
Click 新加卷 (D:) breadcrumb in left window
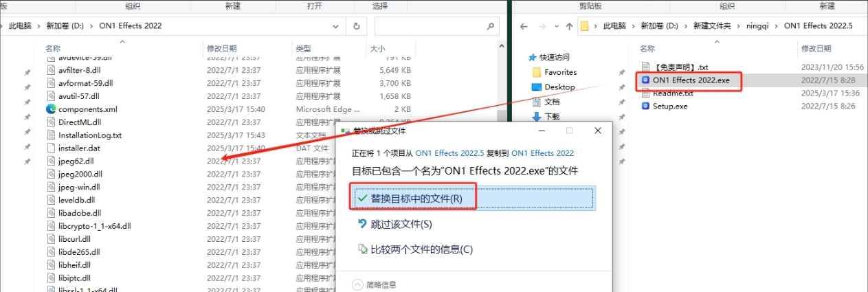(65, 26)
